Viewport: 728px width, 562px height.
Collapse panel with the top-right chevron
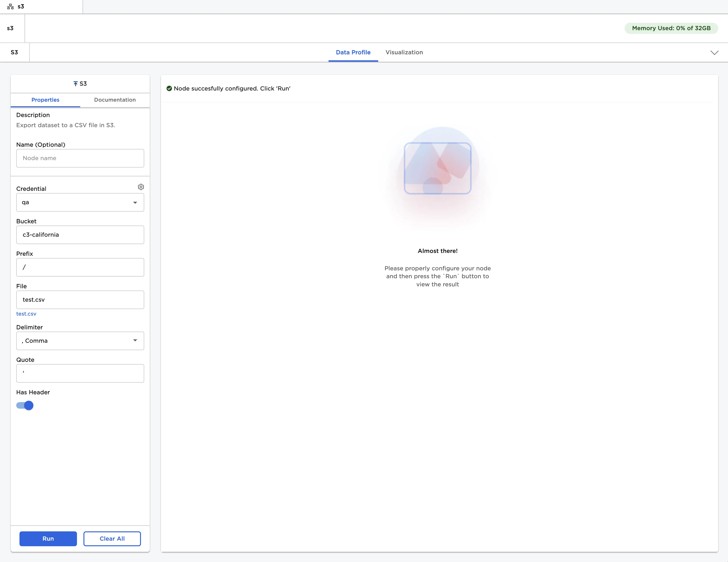click(x=714, y=53)
